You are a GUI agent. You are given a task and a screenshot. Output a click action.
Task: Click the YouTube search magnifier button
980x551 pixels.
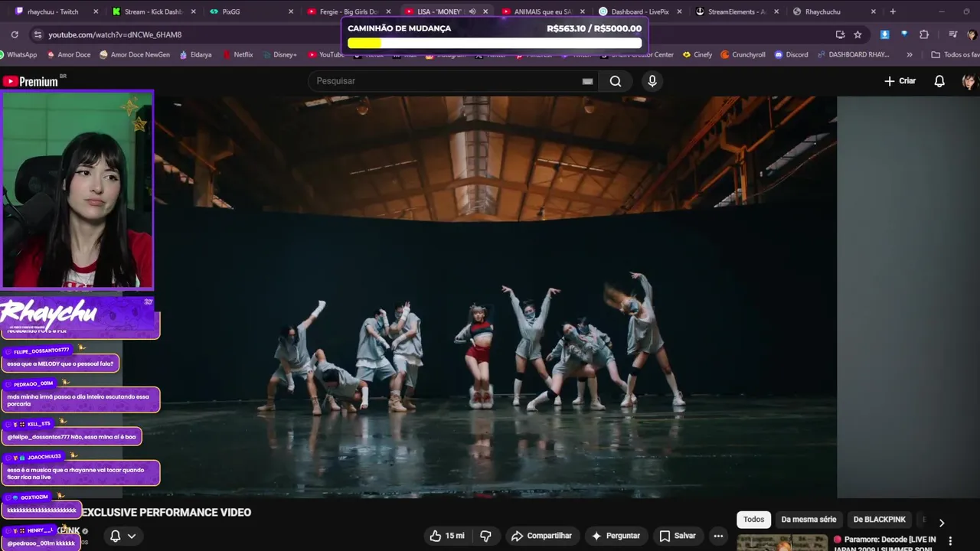point(616,81)
